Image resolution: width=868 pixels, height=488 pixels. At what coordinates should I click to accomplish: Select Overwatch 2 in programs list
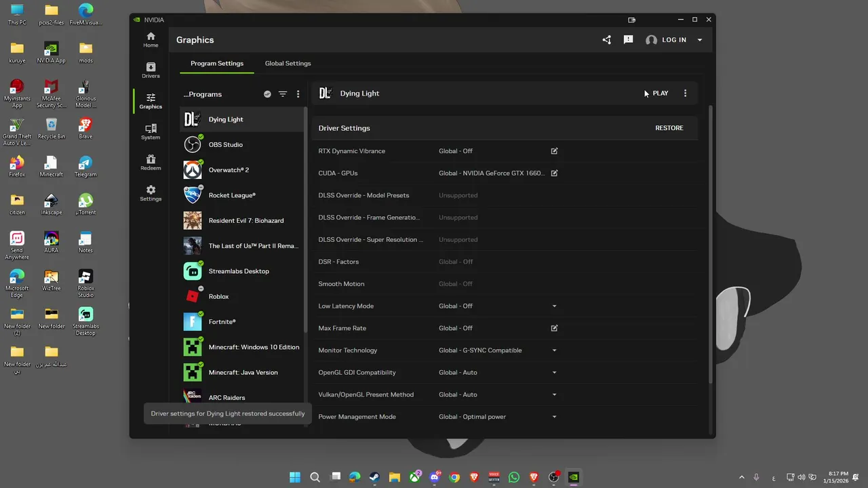(242, 170)
